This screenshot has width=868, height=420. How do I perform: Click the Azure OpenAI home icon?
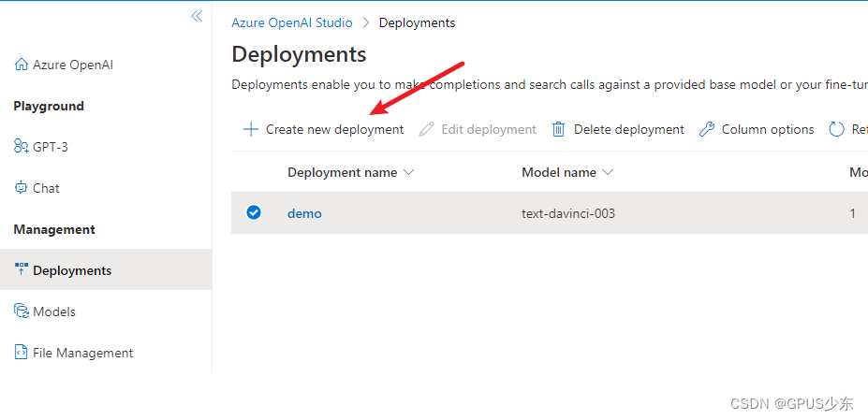(x=21, y=65)
